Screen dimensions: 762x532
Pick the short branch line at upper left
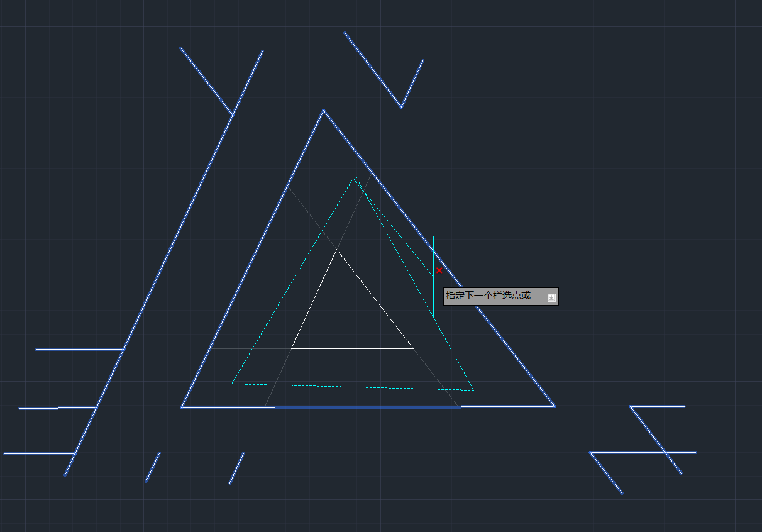pos(206,80)
